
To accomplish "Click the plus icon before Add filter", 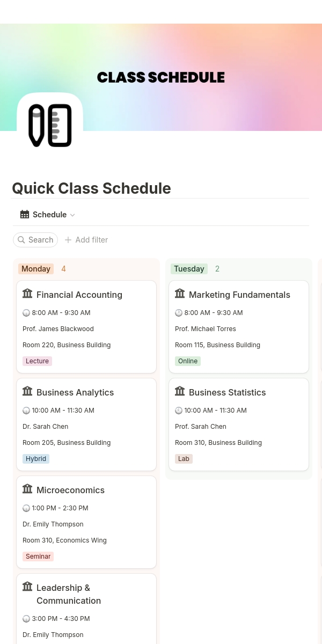I will tap(68, 240).
